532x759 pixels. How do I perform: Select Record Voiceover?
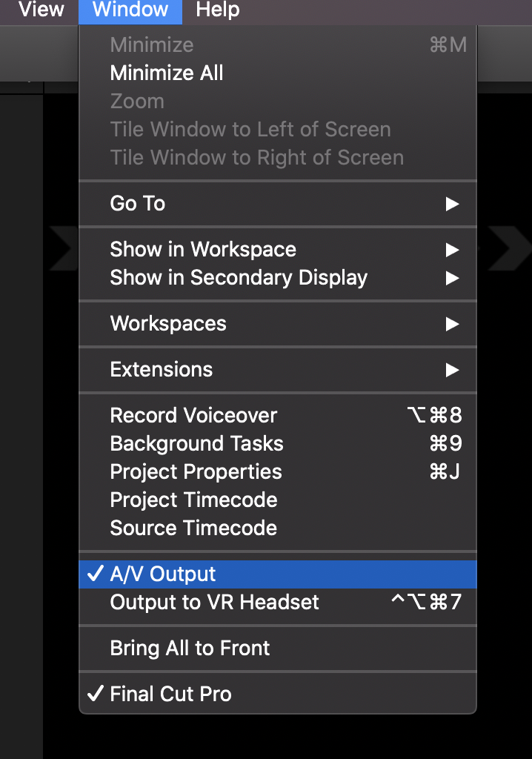[x=193, y=415]
